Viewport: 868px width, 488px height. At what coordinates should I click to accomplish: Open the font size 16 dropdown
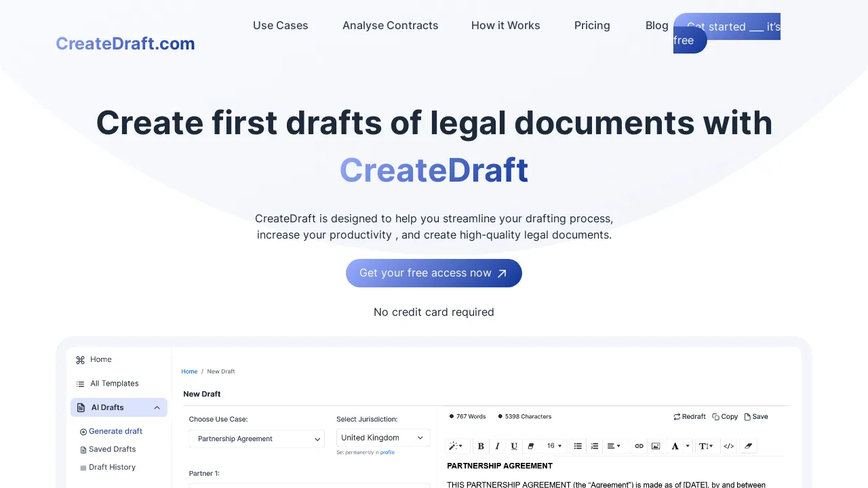pos(554,446)
